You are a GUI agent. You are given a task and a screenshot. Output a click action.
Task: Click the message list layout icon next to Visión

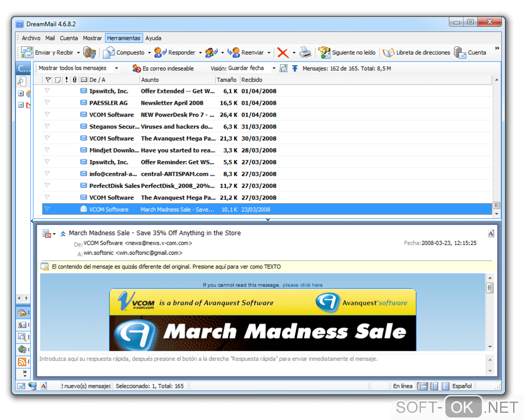pos(284,68)
